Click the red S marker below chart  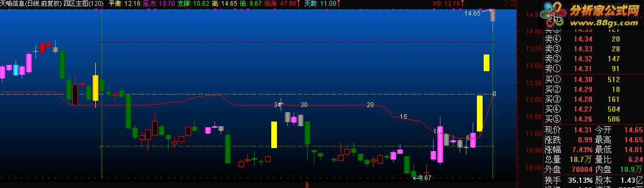(x=307, y=184)
